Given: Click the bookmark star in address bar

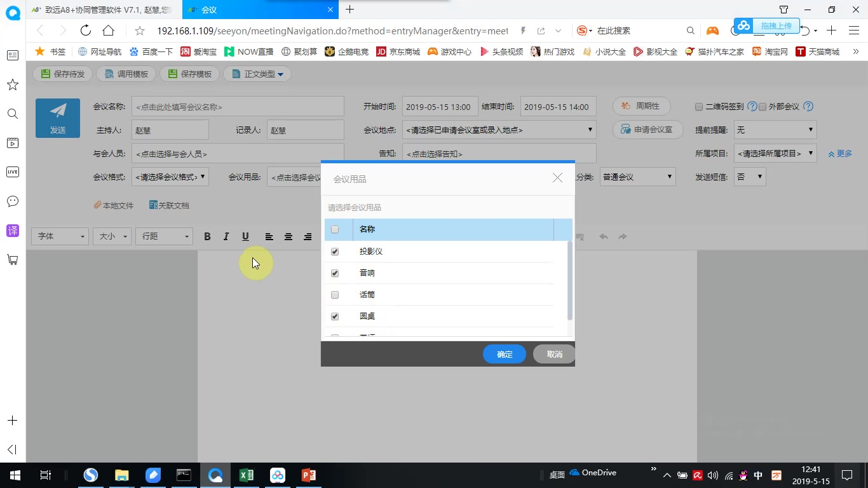Looking at the screenshot, I should click(x=140, y=30).
